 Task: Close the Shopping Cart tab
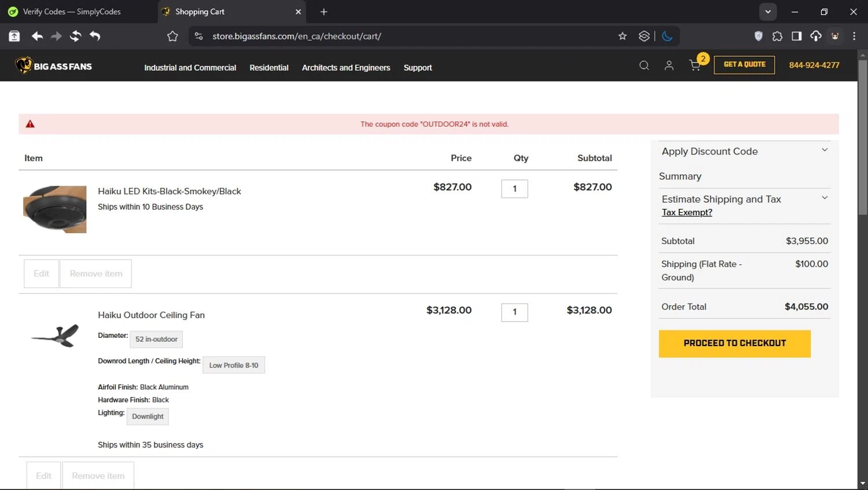(x=298, y=12)
